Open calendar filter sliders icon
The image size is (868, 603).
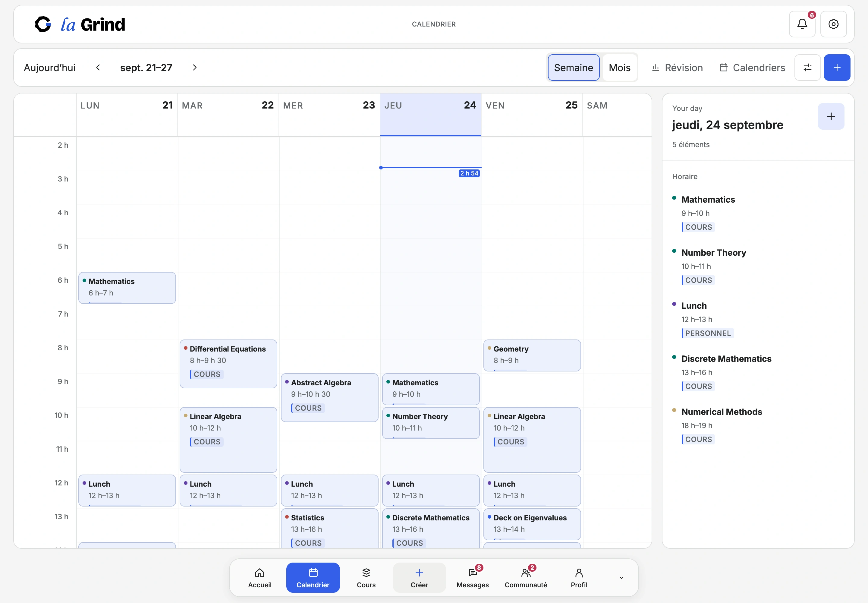807,68
